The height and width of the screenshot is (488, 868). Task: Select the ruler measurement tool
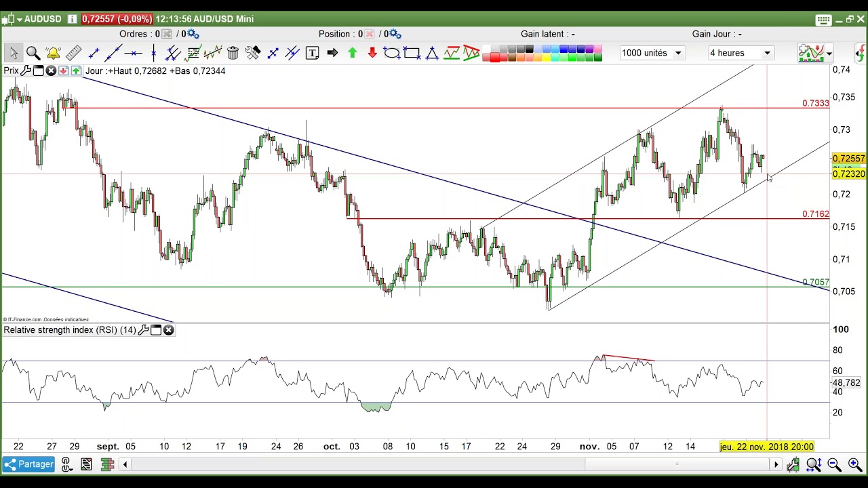73,53
